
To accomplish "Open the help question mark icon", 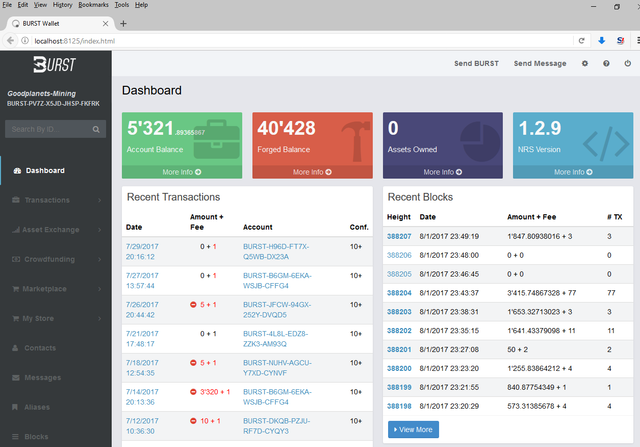I will point(606,63).
